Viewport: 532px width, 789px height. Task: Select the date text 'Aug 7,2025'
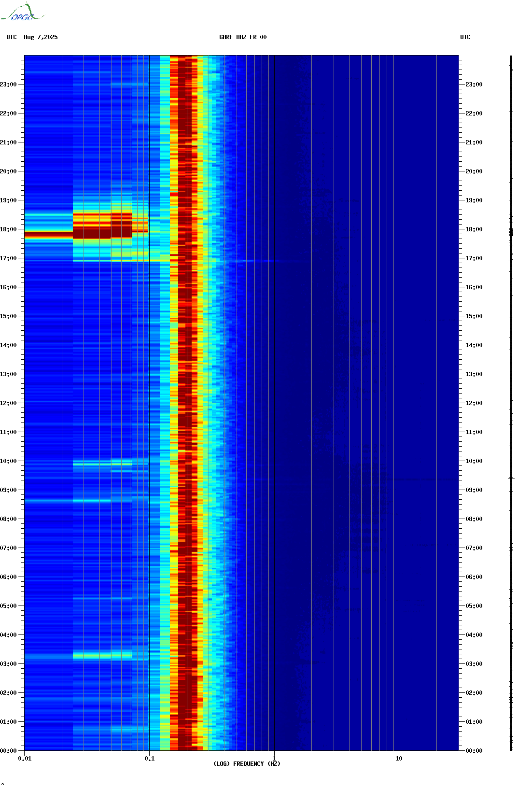tap(41, 37)
